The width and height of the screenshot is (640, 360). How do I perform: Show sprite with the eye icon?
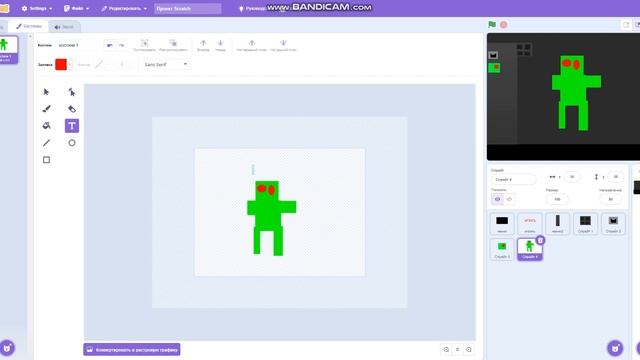click(x=497, y=199)
